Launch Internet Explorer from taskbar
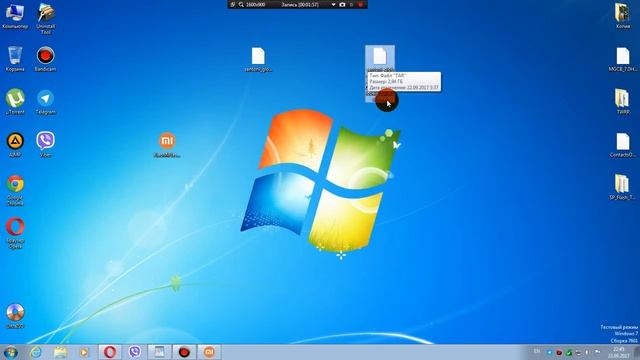 pos(36,352)
